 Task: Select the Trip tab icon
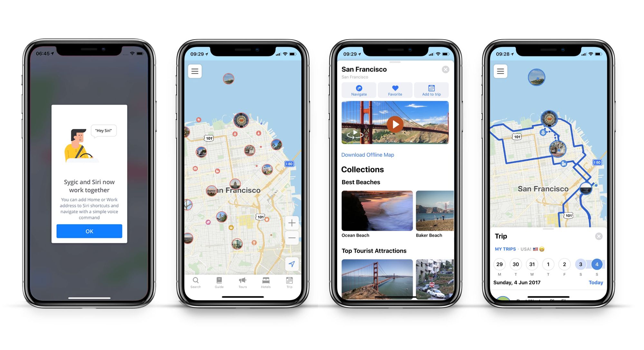(289, 280)
